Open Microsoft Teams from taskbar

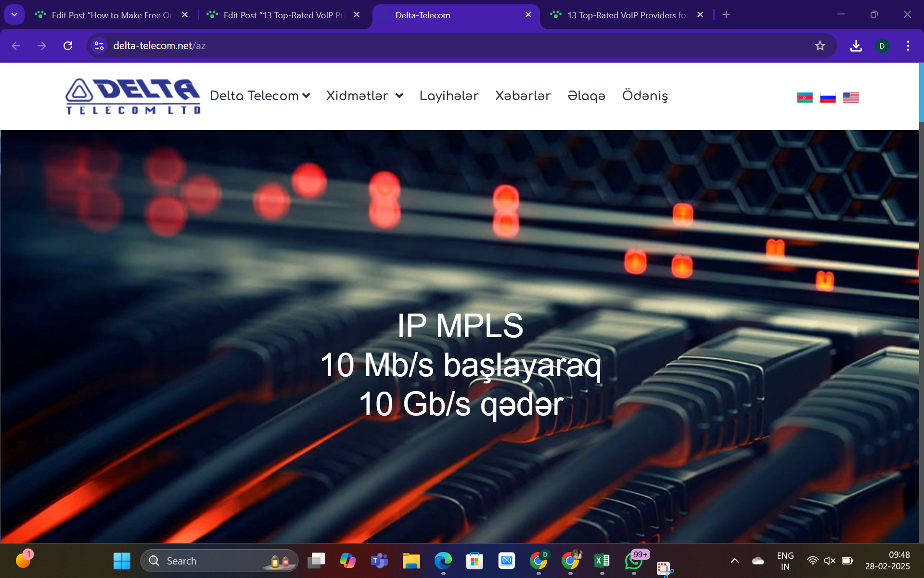tap(380, 561)
